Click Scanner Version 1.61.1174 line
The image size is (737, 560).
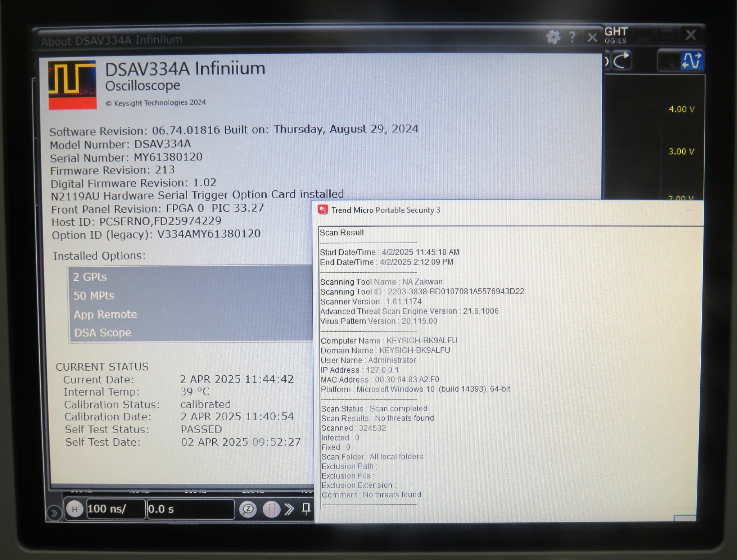coord(371,302)
